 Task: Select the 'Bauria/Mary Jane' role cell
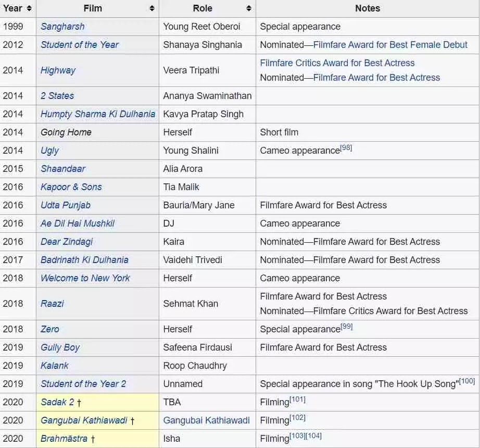207,205
